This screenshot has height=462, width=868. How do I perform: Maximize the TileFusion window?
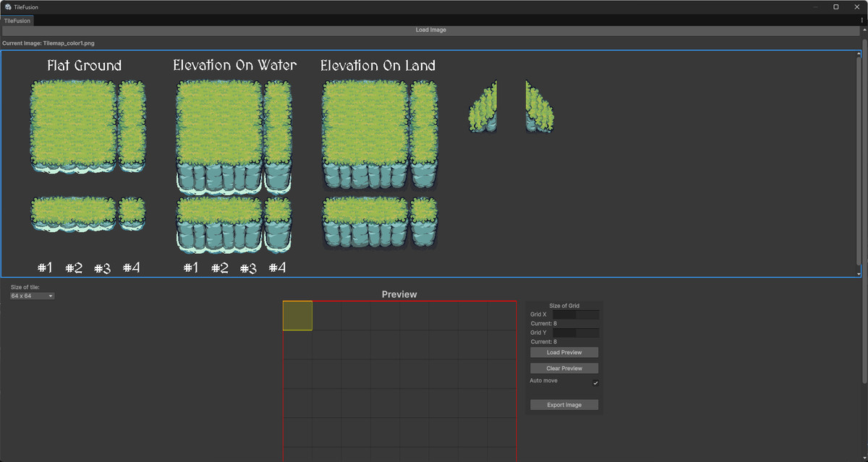point(836,7)
